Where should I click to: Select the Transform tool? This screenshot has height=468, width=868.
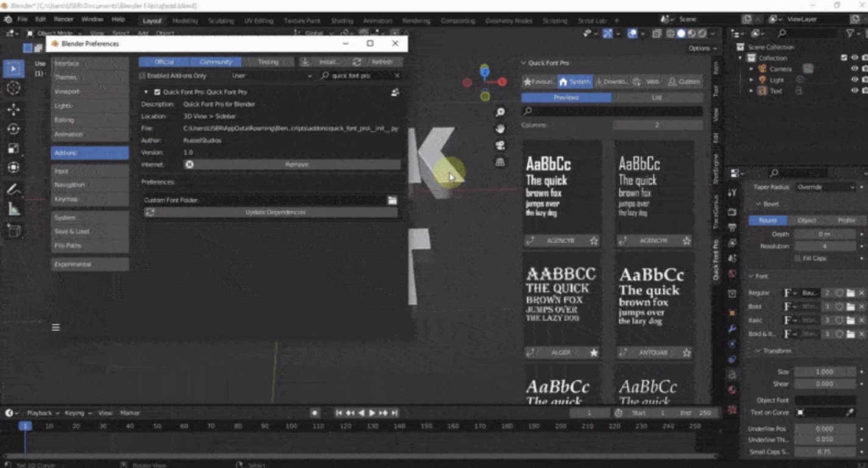point(13,168)
